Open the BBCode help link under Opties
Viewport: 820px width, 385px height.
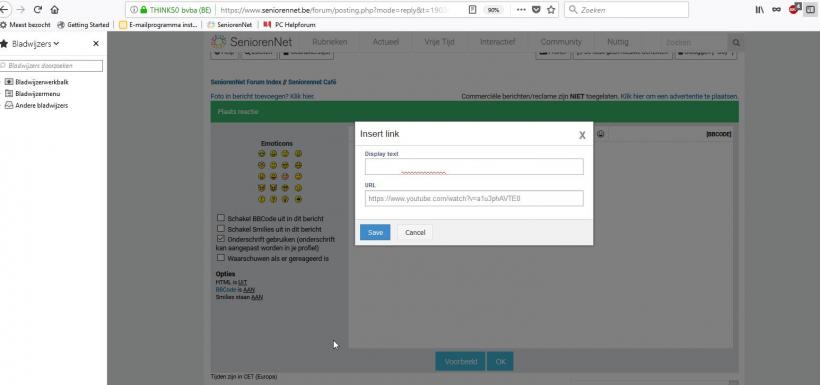click(x=226, y=289)
